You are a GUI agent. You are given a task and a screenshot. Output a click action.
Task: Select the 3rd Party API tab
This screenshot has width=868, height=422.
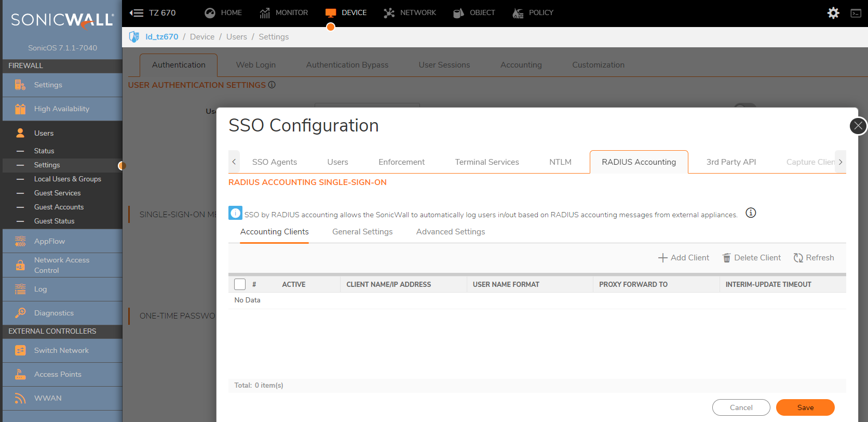731,162
